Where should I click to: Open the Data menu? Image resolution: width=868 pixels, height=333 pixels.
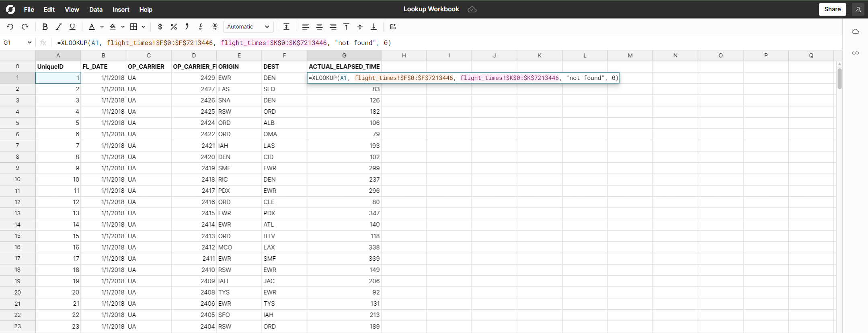[96, 9]
